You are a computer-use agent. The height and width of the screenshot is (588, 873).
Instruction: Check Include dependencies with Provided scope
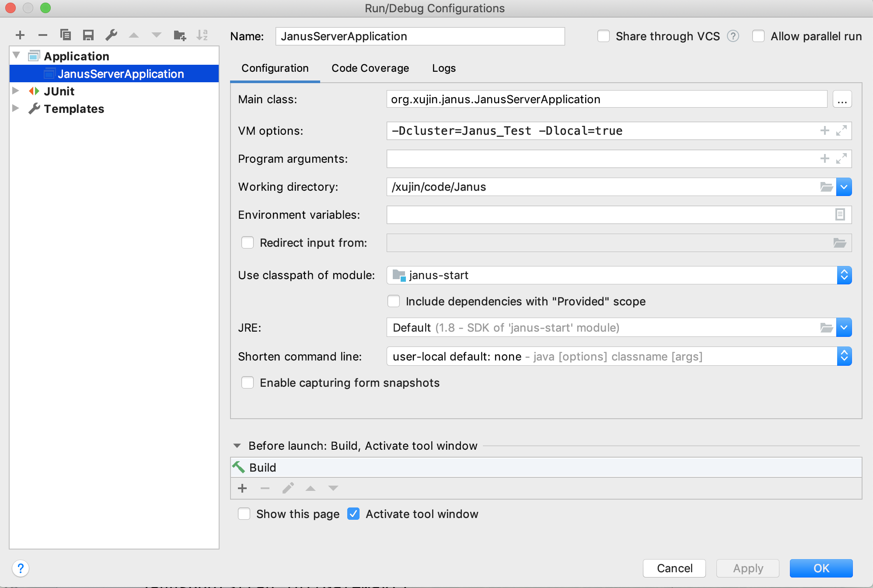pos(394,301)
